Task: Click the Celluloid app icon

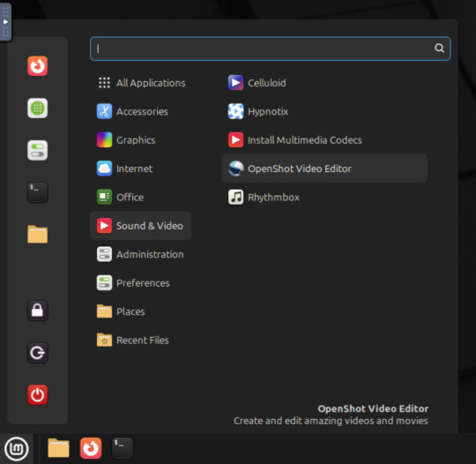Action: 235,83
